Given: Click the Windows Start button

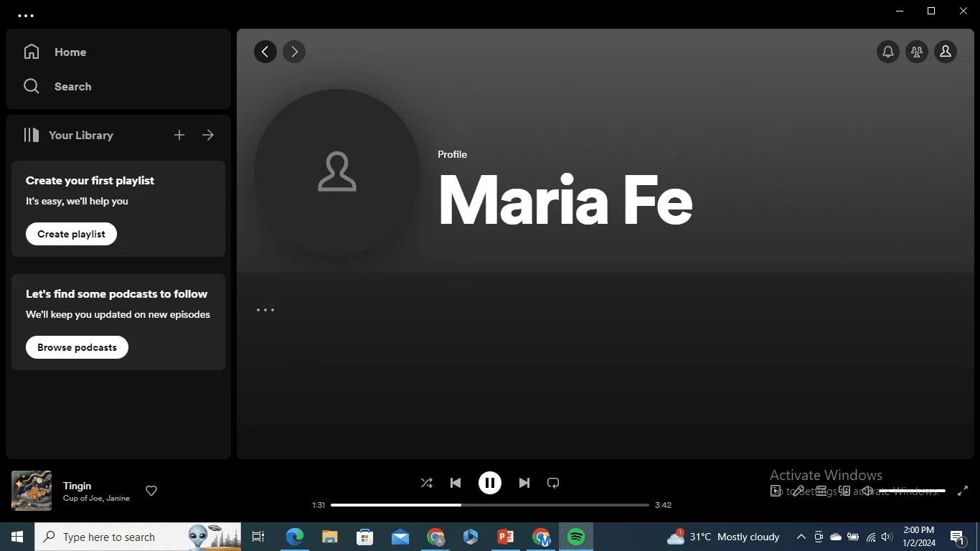Looking at the screenshot, I should pyautogui.click(x=17, y=537).
